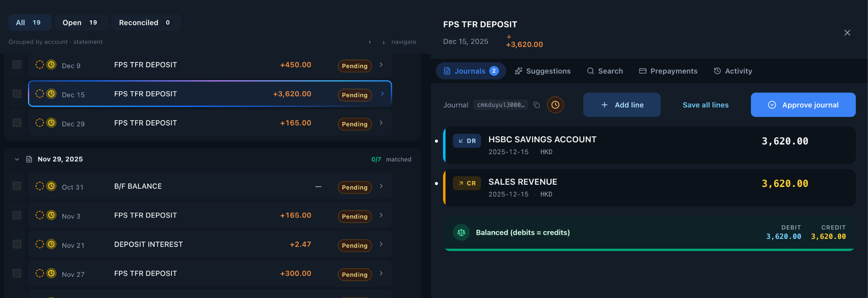Select the SALES REVENUE journal line
The image size is (868, 298).
click(649, 188)
